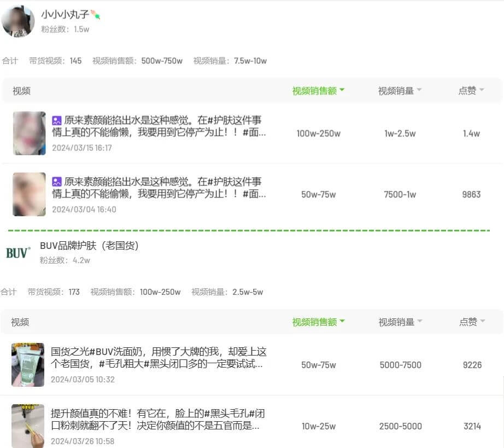Click 视频销量: 7.5w-10w total

(x=230, y=61)
